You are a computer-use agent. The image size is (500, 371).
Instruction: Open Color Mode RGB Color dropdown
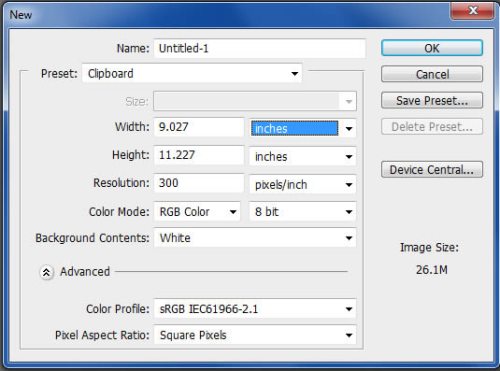(197, 212)
